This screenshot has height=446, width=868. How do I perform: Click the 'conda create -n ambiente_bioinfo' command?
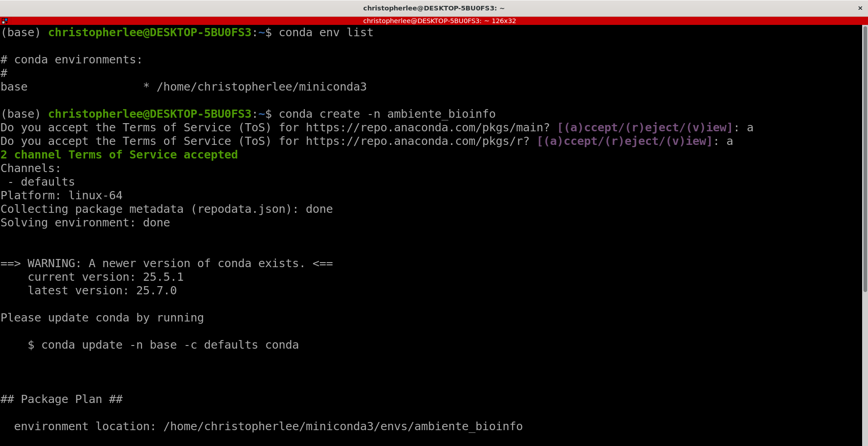[387, 114]
